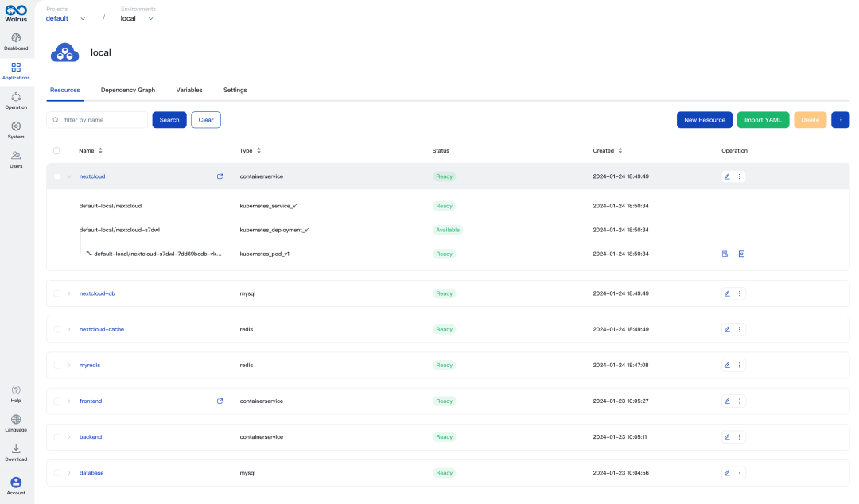
Task: Open nextcloud external access link icon
Action: coord(220,176)
